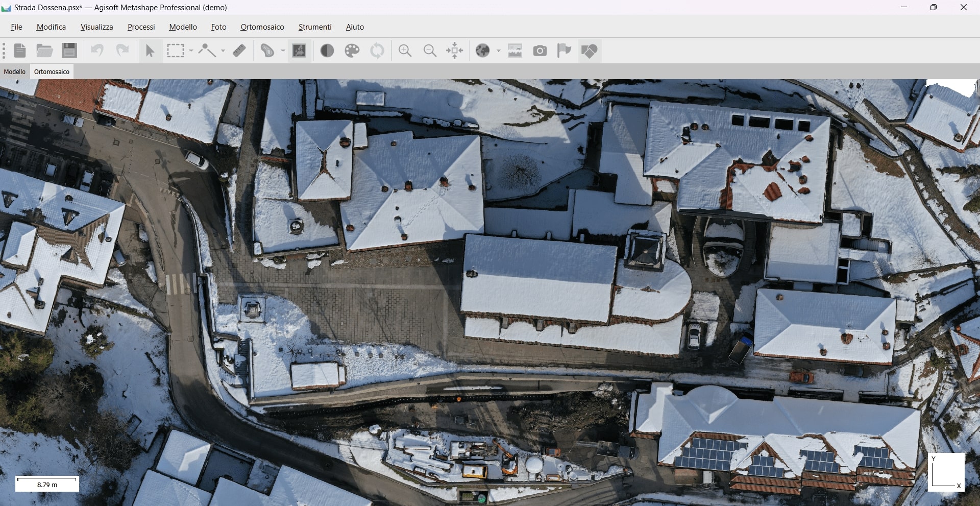Open the color palette tool
980x506 pixels.
(352, 51)
